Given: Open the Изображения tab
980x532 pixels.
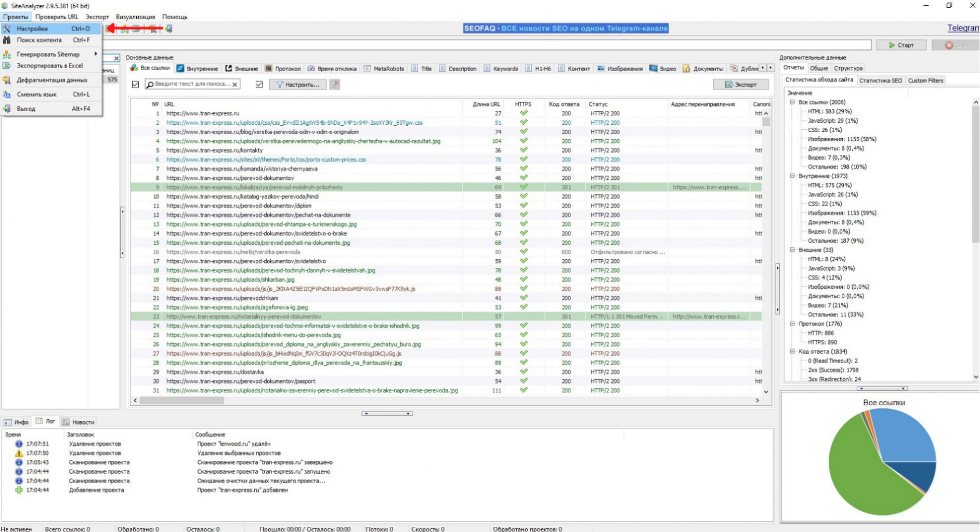Looking at the screenshot, I should (x=620, y=69).
